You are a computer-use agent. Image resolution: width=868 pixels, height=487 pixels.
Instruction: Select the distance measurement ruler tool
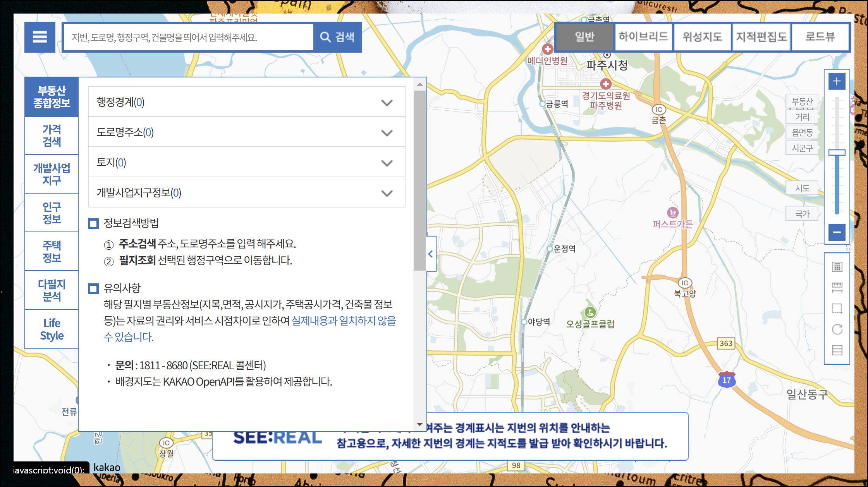click(x=837, y=287)
